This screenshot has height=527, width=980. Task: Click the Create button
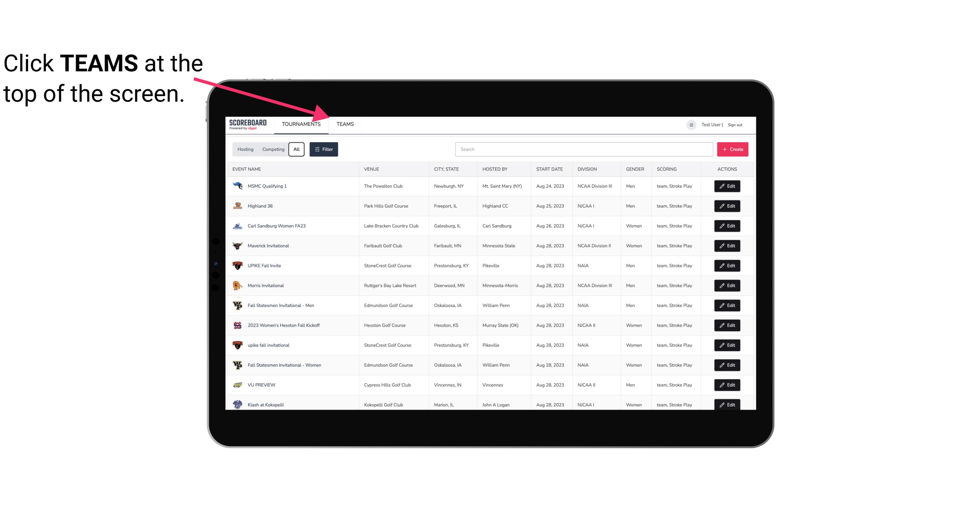click(x=733, y=149)
